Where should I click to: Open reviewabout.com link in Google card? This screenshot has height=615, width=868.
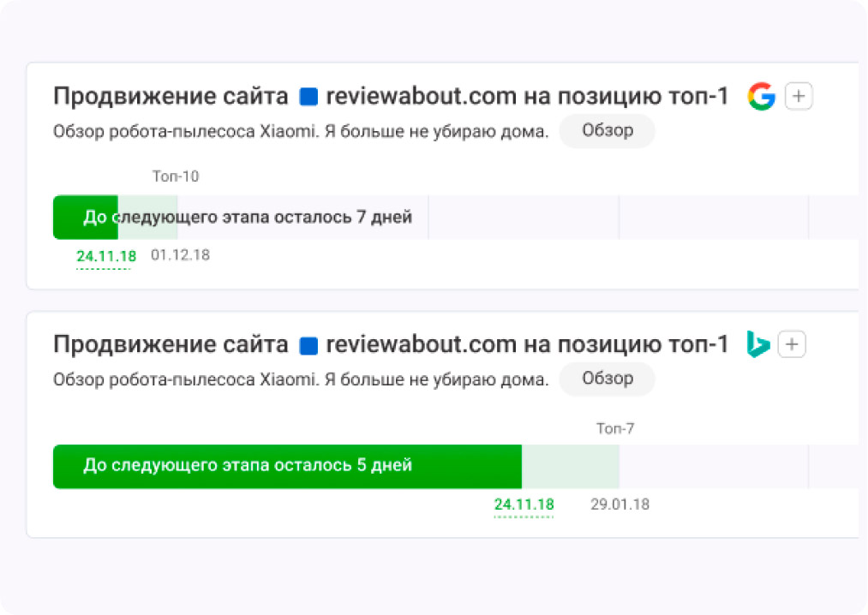(x=421, y=97)
